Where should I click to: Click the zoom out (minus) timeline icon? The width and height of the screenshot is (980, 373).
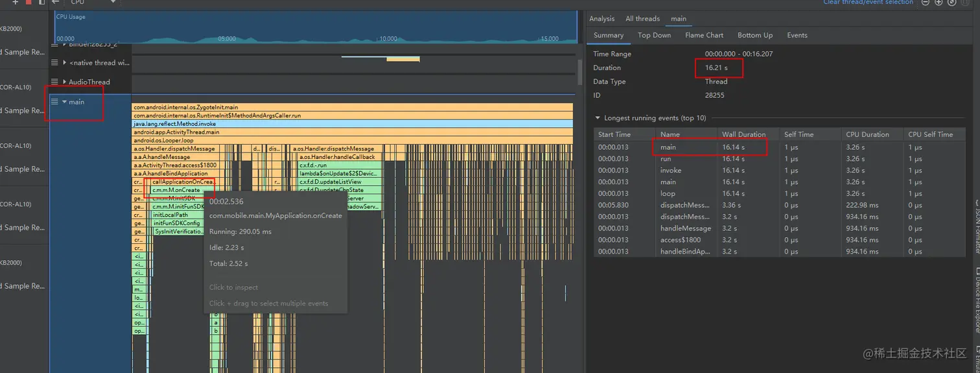(x=926, y=3)
